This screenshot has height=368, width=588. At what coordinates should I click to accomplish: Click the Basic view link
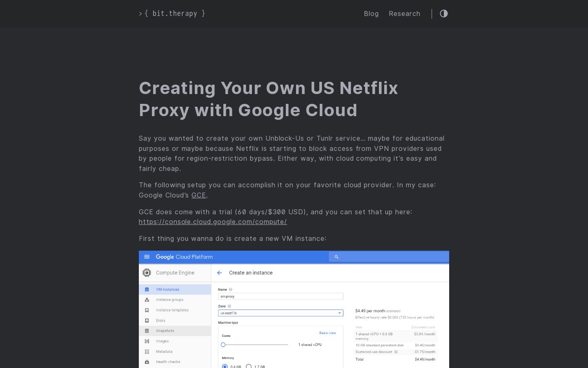tap(327, 333)
